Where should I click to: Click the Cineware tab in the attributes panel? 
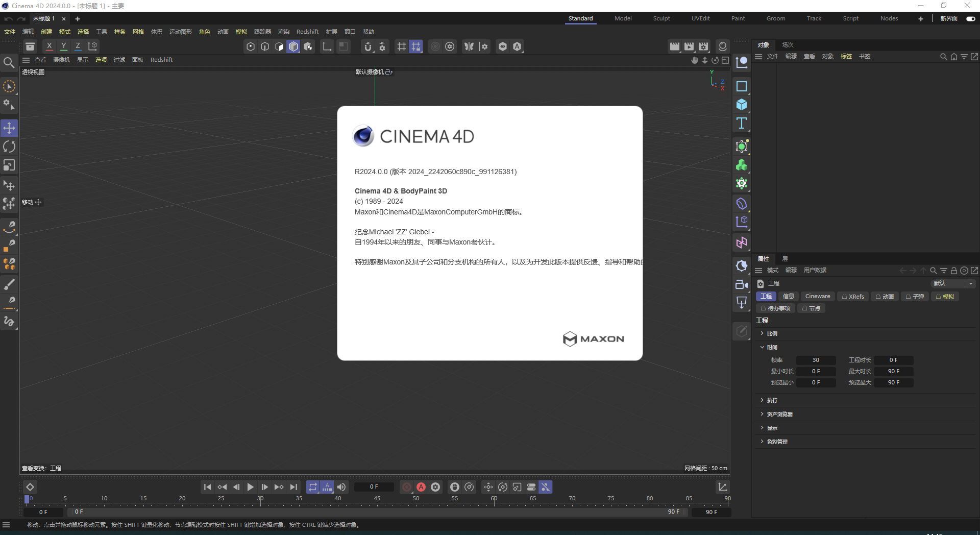817,296
